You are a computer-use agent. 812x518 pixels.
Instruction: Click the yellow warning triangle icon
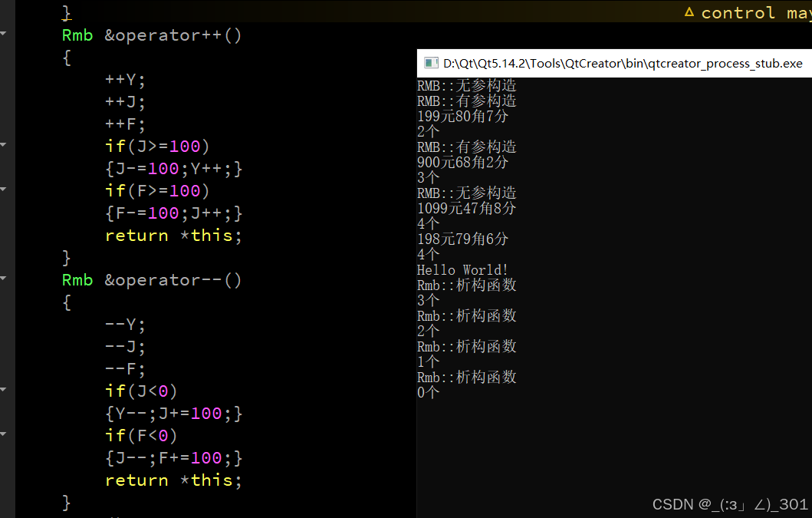(x=689, y=12)
